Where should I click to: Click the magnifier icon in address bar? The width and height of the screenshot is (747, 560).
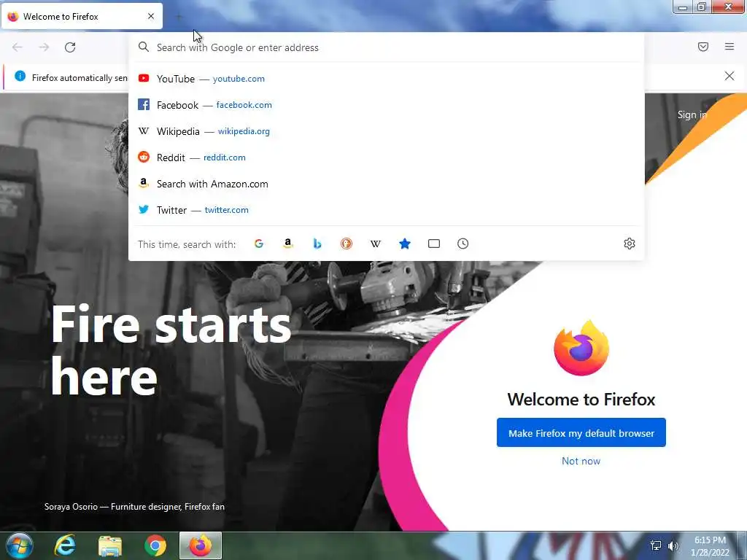[144, 47]
